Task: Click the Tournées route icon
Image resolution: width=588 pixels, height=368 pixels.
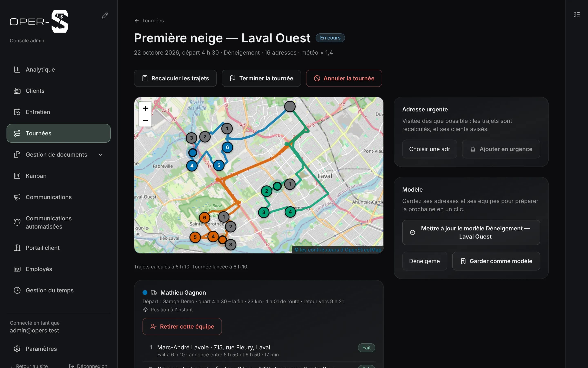Action: pos(17,133)
